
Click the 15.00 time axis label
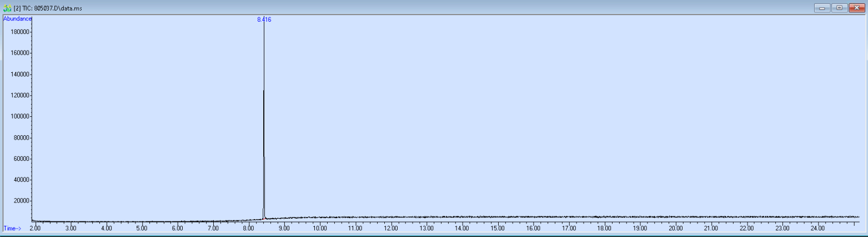[x=497, y=228]
